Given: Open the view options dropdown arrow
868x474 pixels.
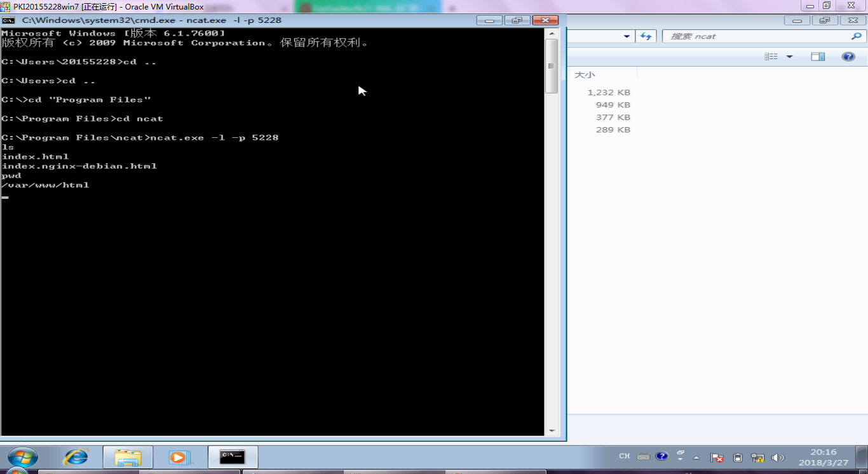Looking at the screenshot, I should point(789,57).
